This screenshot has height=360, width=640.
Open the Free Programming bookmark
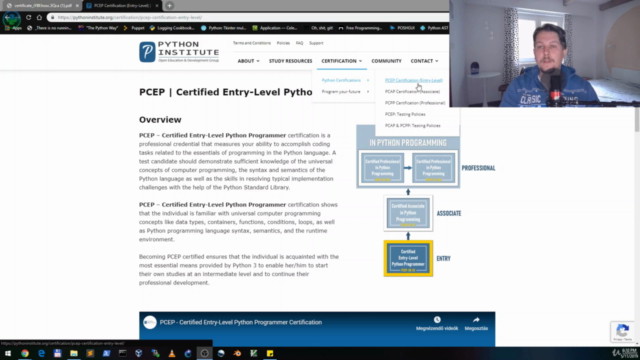click(x=360, y=28)
